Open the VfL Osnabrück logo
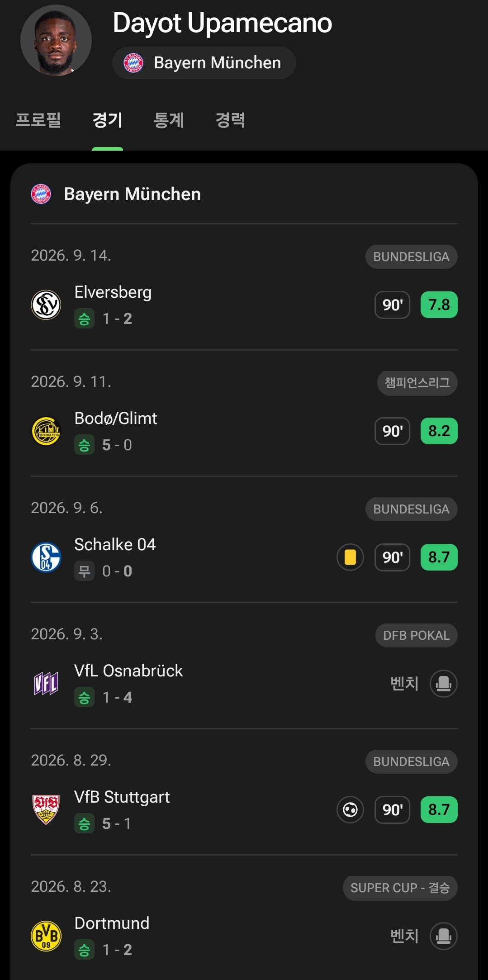Viewport: 488px width, 980px height. click(x=46, y=684)
